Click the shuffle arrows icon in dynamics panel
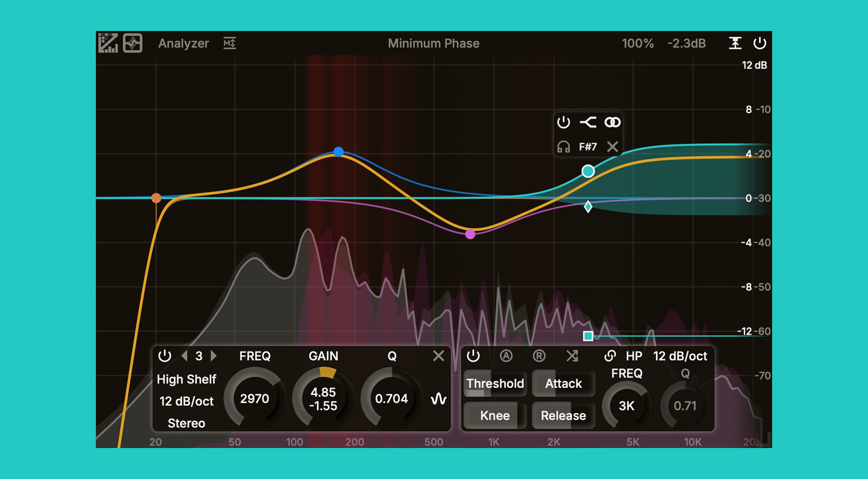 (x=572, y=356)
